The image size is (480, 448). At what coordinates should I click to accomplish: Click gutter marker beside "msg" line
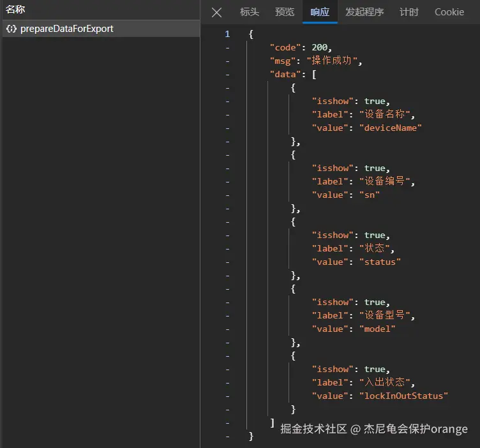click(227, 61)
